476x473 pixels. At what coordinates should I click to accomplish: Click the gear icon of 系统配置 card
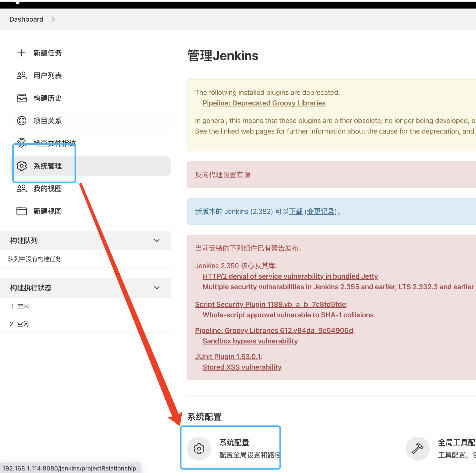199,449
